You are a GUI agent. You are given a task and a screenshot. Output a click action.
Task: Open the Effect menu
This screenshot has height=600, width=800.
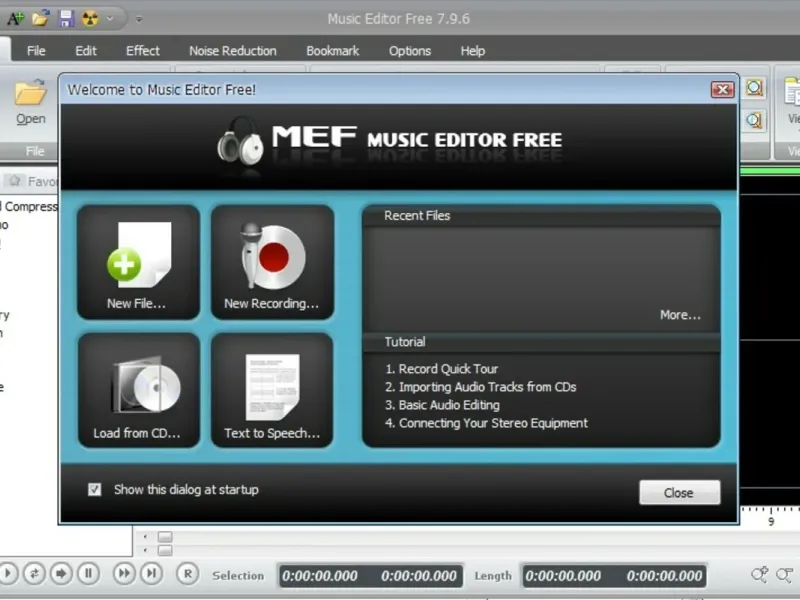(x=143, y=51)
